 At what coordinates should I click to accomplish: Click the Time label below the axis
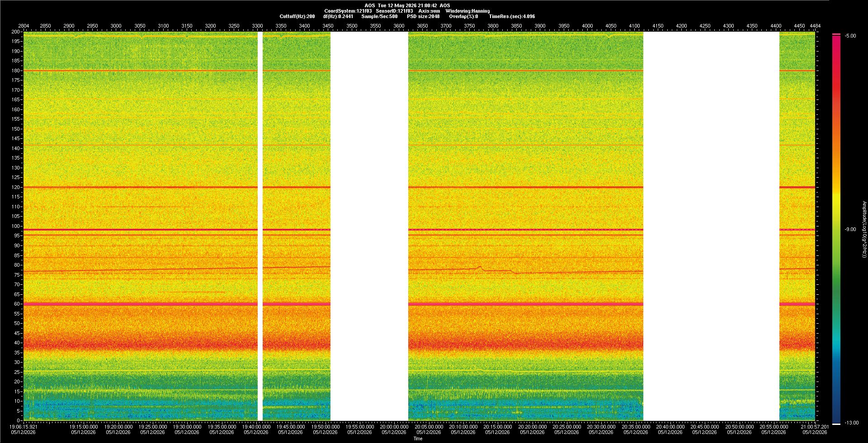click(418, 438)
